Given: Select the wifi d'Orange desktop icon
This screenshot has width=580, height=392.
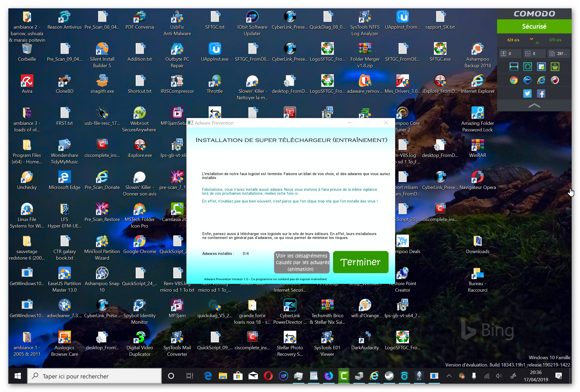Looking at the screenshot, I should click(365, 309).
